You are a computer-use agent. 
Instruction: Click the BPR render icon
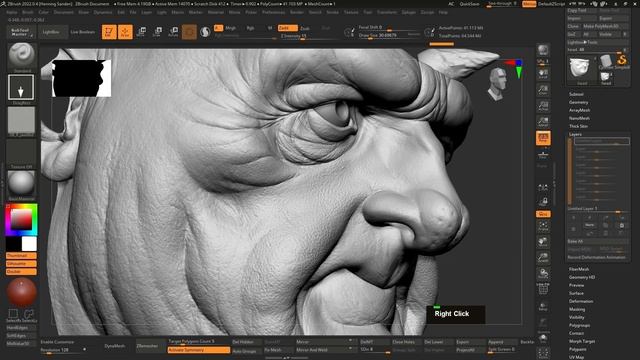(543, 51)
